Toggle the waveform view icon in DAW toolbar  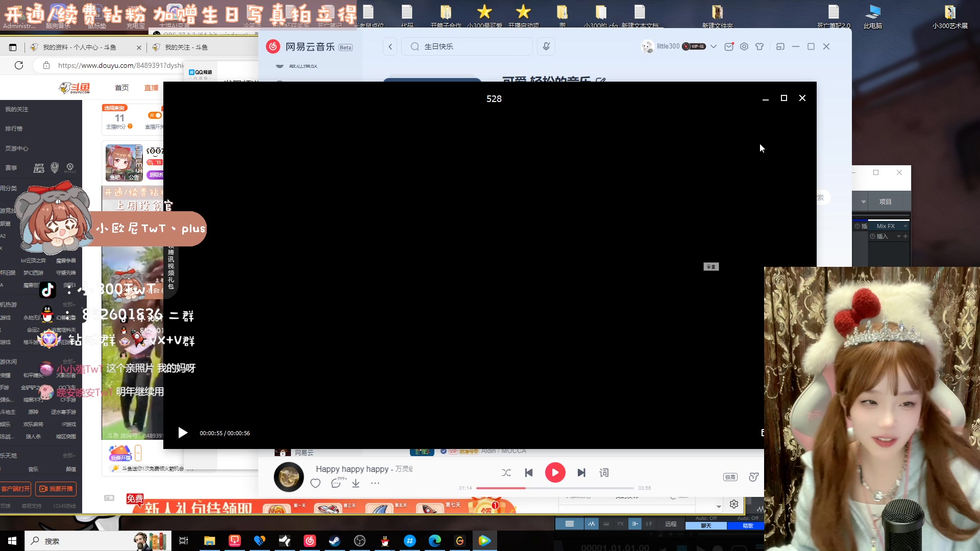(x=591, y=524)
